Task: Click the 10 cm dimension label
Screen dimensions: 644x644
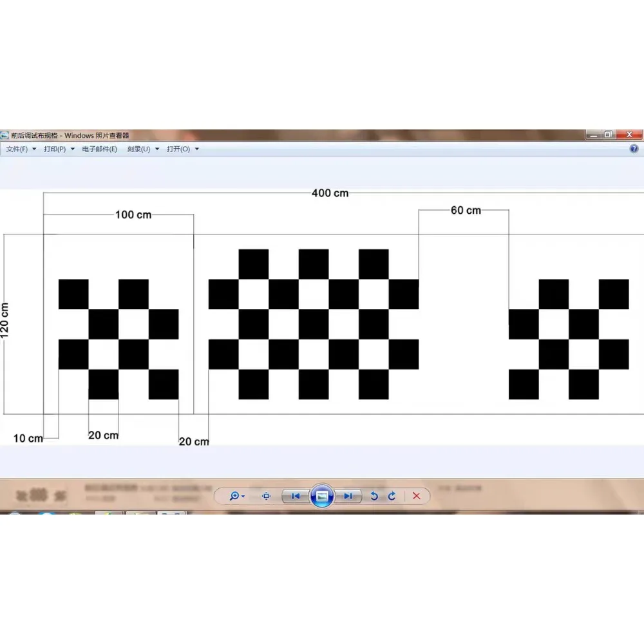Action: point(28,438)
